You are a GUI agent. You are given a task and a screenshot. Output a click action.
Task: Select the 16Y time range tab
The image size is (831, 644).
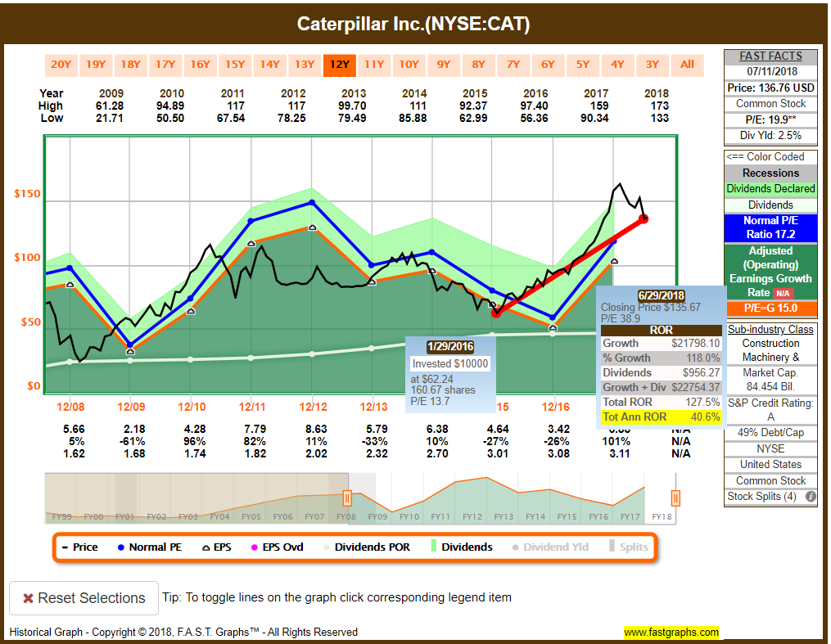(x=201, y=65)
